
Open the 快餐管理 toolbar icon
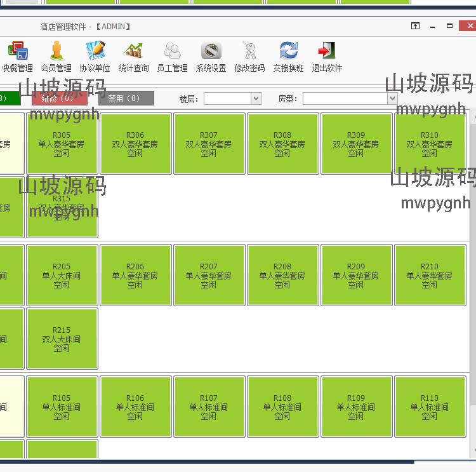[18, 50]
